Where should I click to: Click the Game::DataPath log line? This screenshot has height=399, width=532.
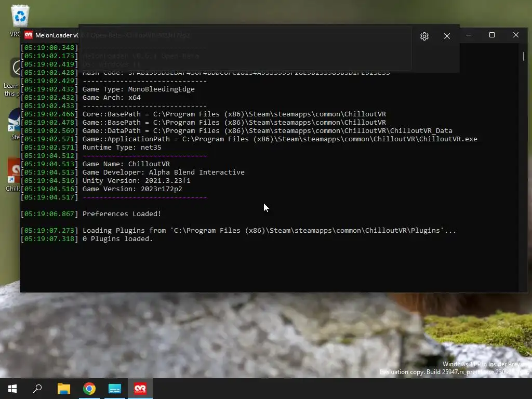point(268,131)
